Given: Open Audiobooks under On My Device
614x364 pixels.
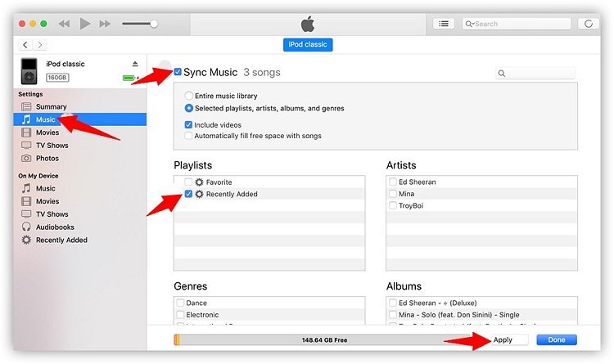Looking at the screenshot, I should pos(55,227).
